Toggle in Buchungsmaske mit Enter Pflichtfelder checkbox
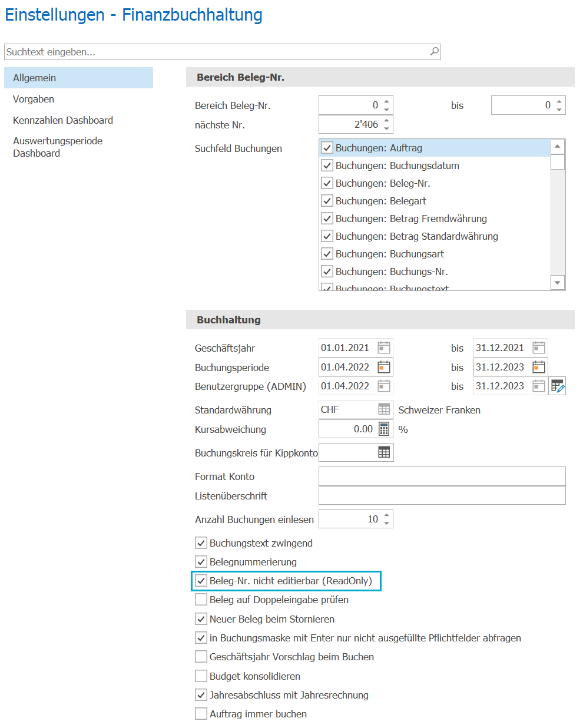 coord(201,638)
